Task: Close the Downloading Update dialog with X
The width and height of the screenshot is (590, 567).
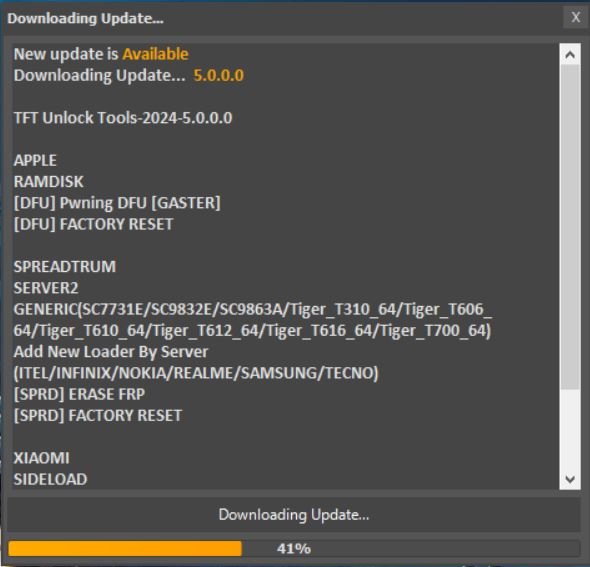Action: 575,17
